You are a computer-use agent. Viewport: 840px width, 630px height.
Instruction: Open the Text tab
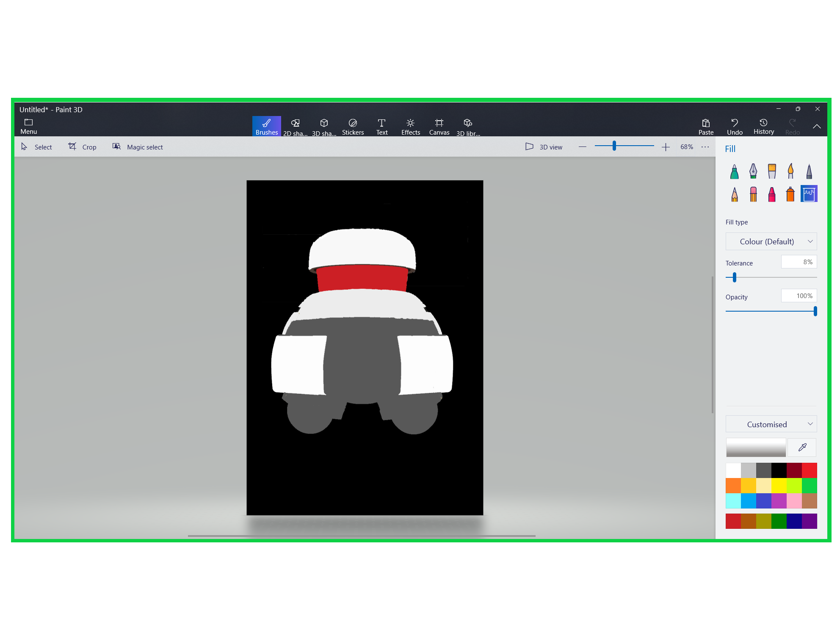[382, 126]
